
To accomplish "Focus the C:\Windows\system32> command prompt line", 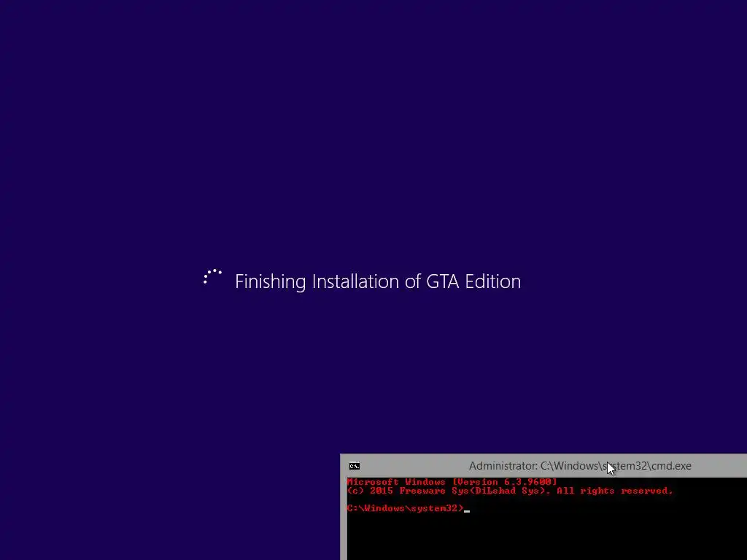I will click(x=409, y=508).
